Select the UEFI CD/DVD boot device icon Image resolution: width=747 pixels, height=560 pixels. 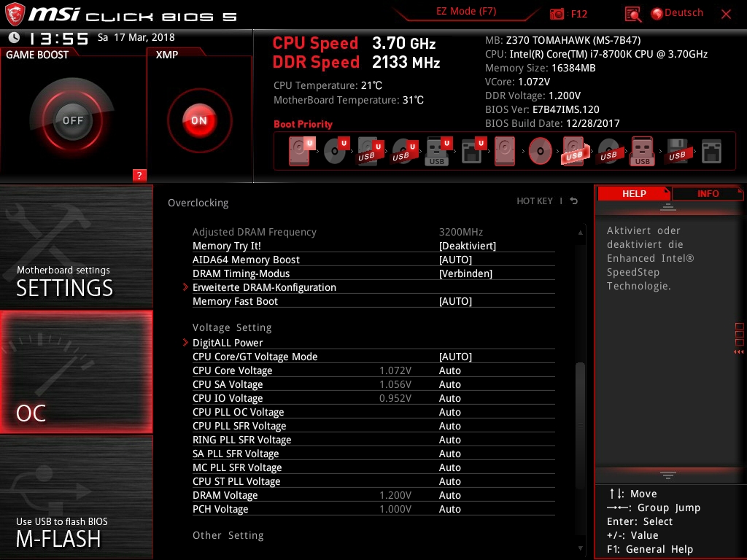pyautogui.click(x=336, y=151)
